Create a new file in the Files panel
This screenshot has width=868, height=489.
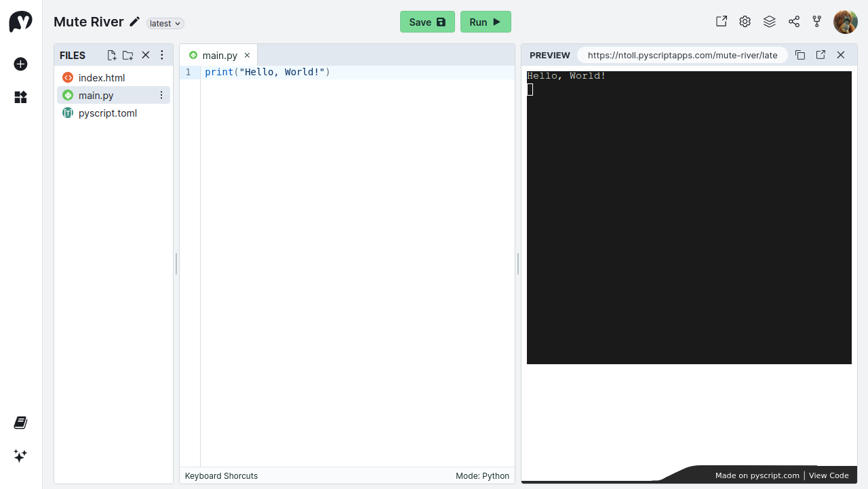point(111,55)
